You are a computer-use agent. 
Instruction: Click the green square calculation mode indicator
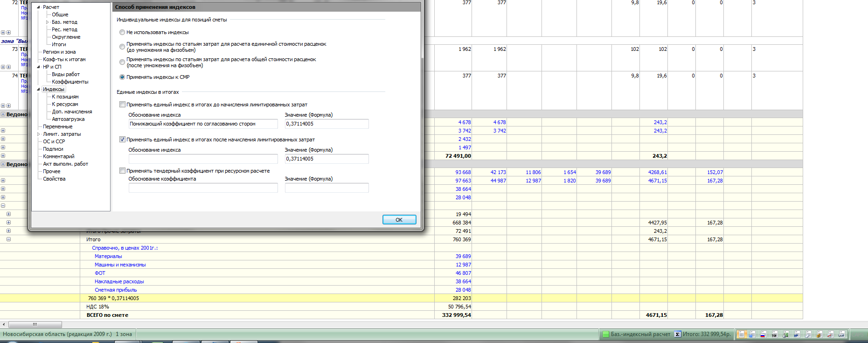[606, 334]
